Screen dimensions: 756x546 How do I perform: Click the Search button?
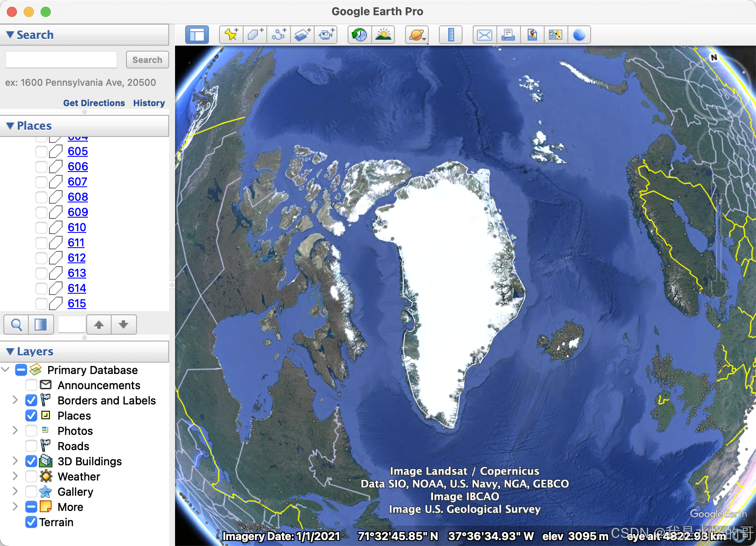point(147,60)
